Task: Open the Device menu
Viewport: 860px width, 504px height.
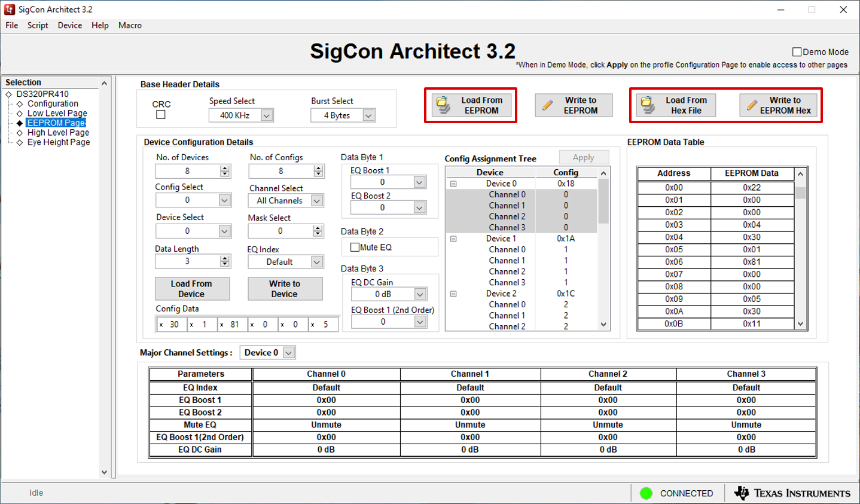Action: click(x=70, y=25)
